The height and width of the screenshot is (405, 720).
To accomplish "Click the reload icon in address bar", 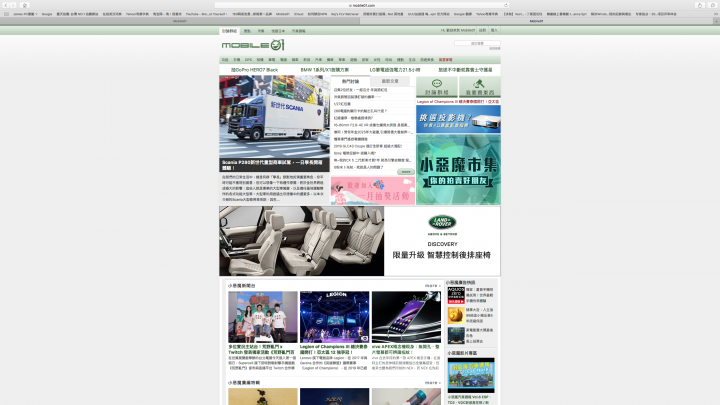I will [506, 5].
